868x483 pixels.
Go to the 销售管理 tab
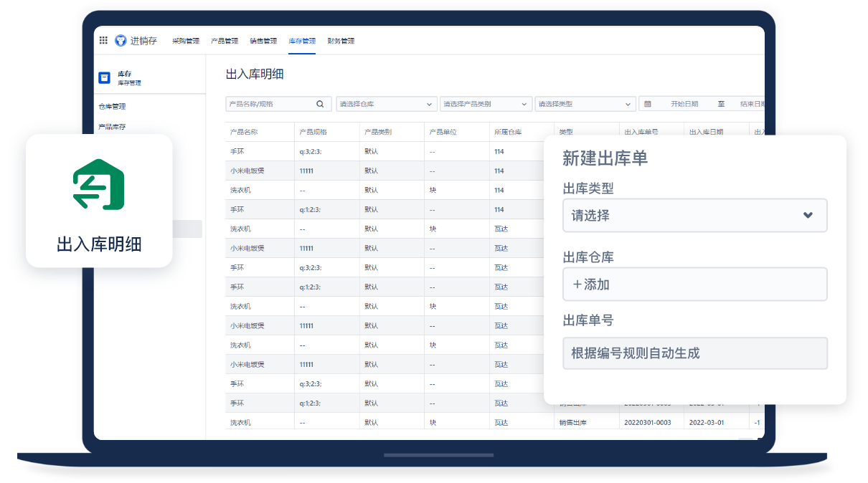[263, 41]
